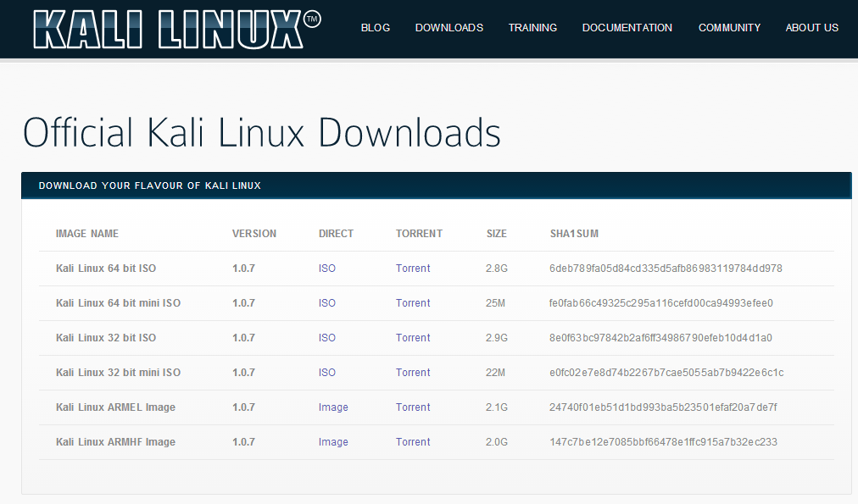Click the Kali Linux 64 bit mini ISO name
The image size is (858, 504).
118,303
